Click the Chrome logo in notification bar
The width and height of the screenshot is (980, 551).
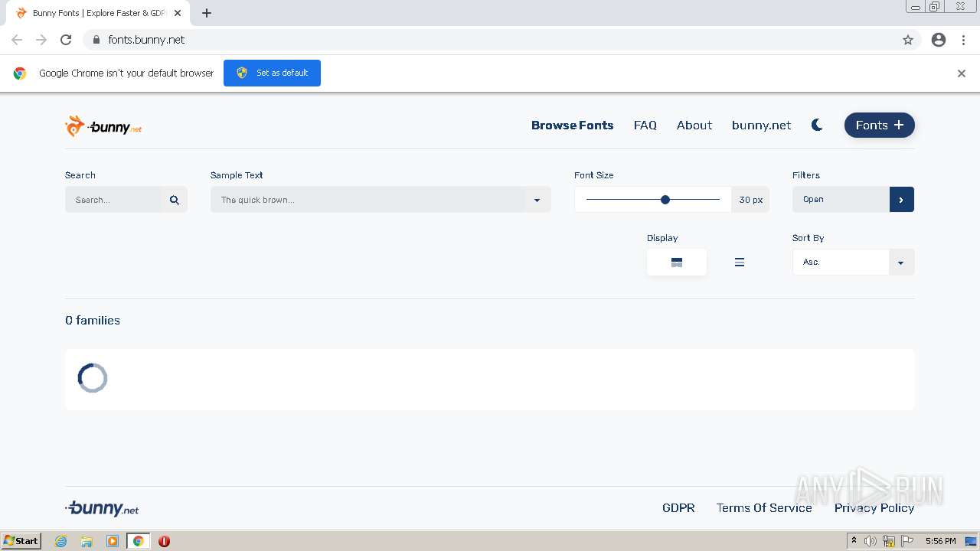point(20,73)
